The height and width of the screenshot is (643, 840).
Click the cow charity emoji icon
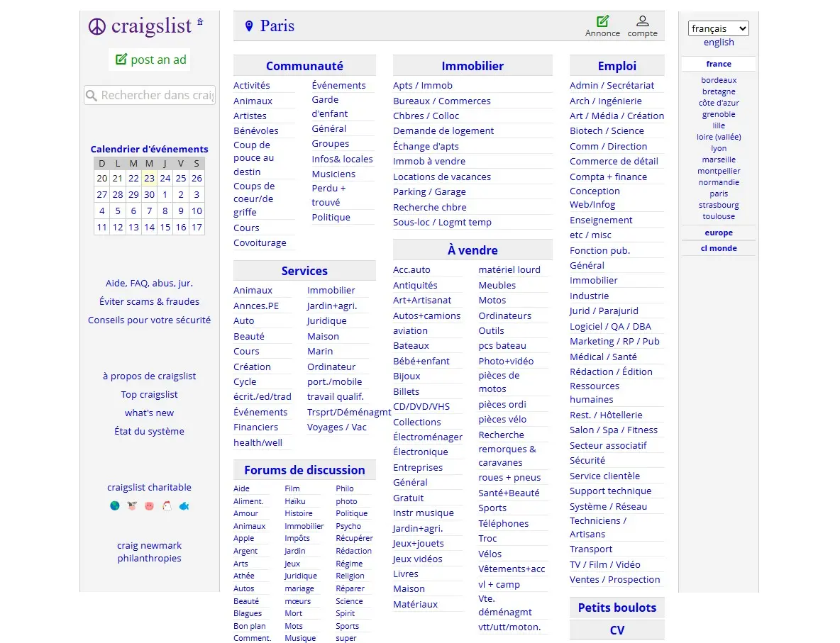(133, 505)
